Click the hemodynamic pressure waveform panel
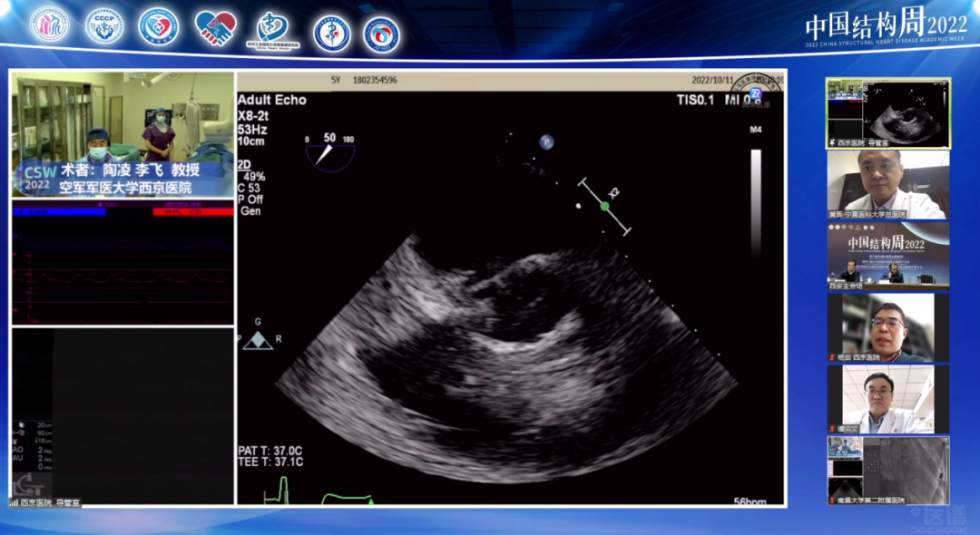Screen dimensions: 980x535 [x=122, y=263]
